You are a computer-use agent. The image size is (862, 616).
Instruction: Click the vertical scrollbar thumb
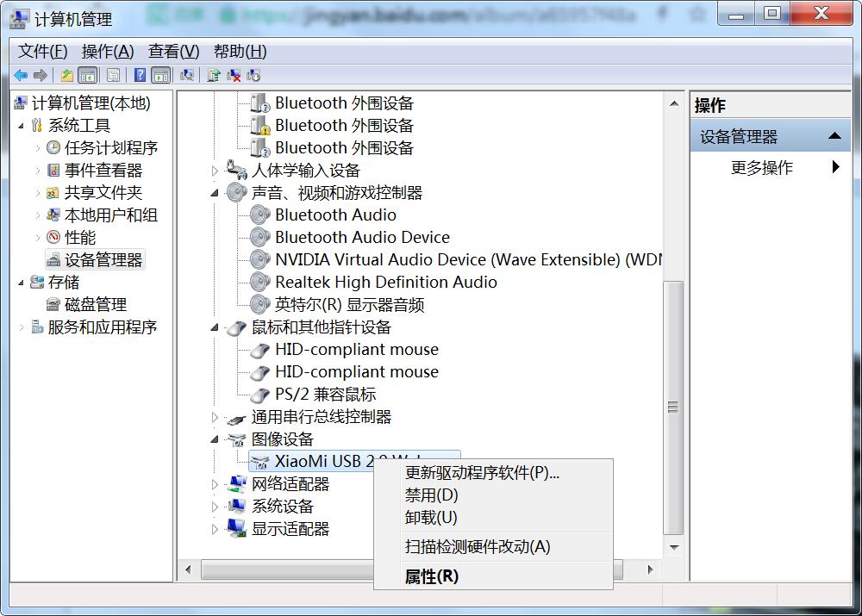pyautogui.click(x=673, y=408)
